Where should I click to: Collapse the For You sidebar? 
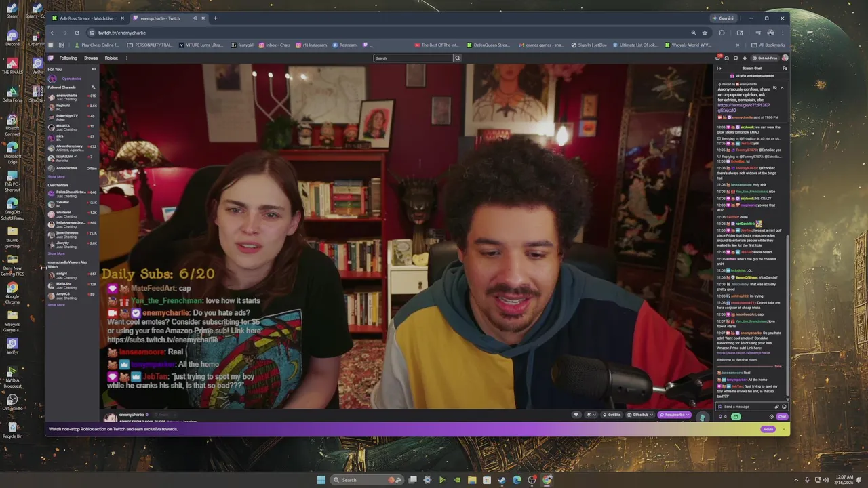(94, 69)
